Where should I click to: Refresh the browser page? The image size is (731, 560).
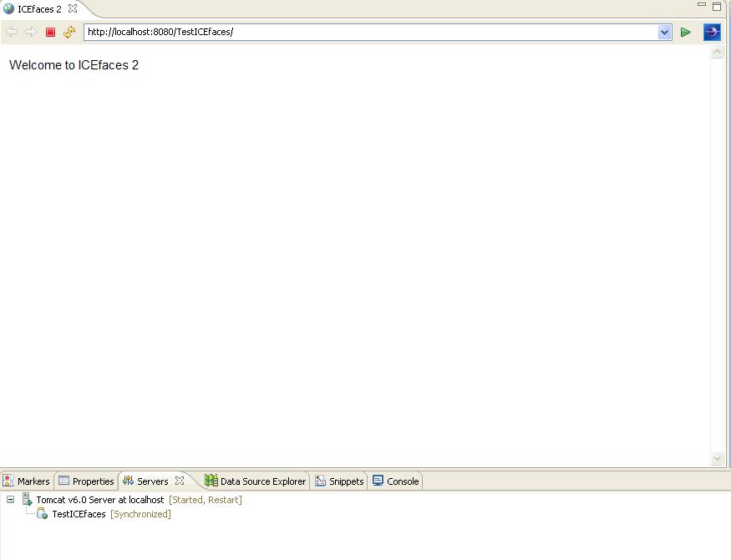tap(69, 32)
